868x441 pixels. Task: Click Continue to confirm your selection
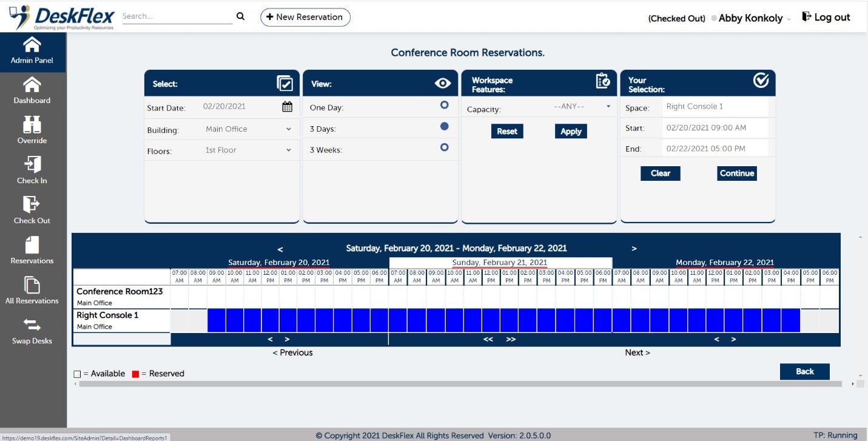(736, 173)
